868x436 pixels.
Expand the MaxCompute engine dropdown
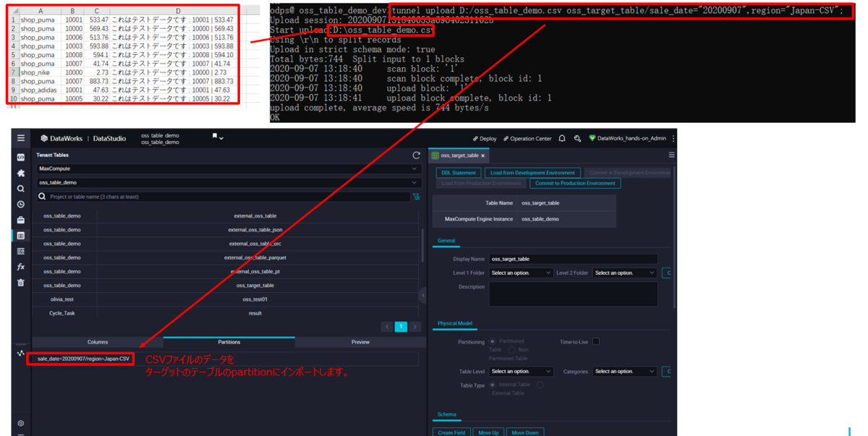[x=228, y=168]
